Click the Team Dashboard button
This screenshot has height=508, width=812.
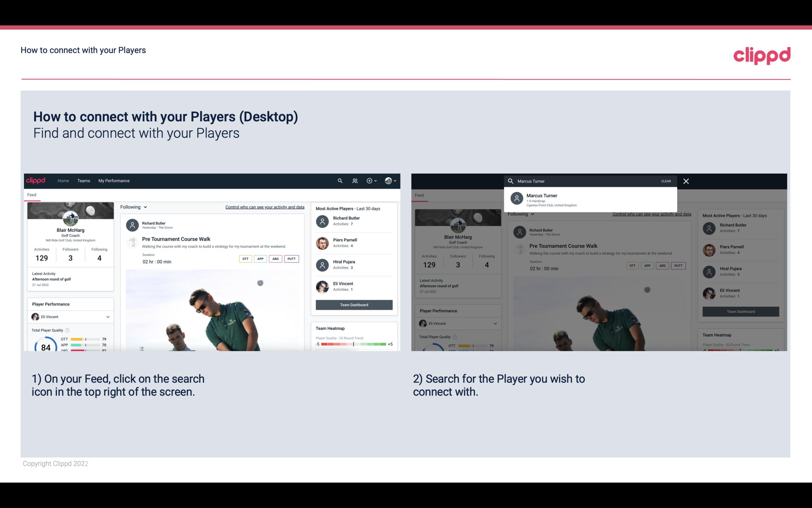[x=354, y=304]
